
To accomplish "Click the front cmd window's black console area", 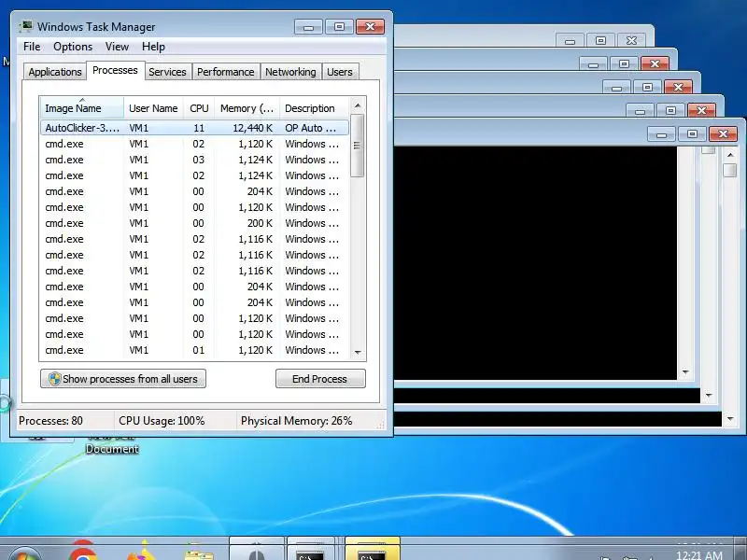I will tap(535, 263).
